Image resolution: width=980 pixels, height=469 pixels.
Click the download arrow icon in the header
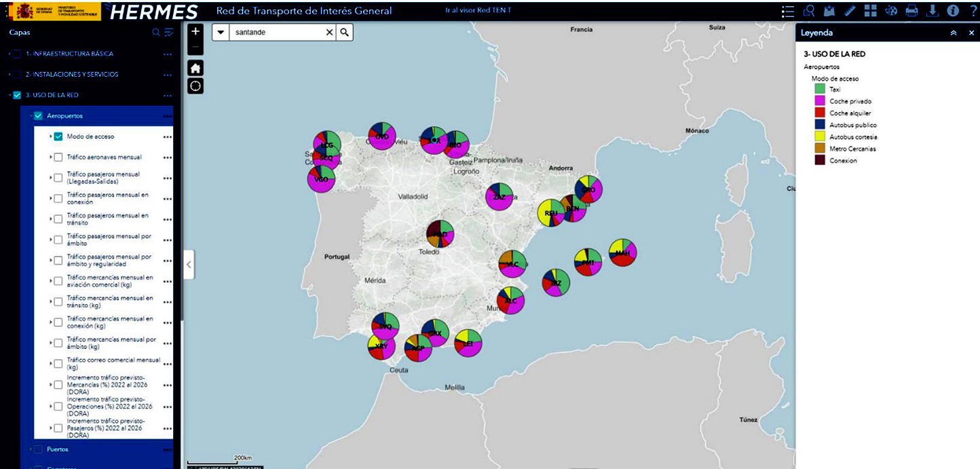[932, 11]
